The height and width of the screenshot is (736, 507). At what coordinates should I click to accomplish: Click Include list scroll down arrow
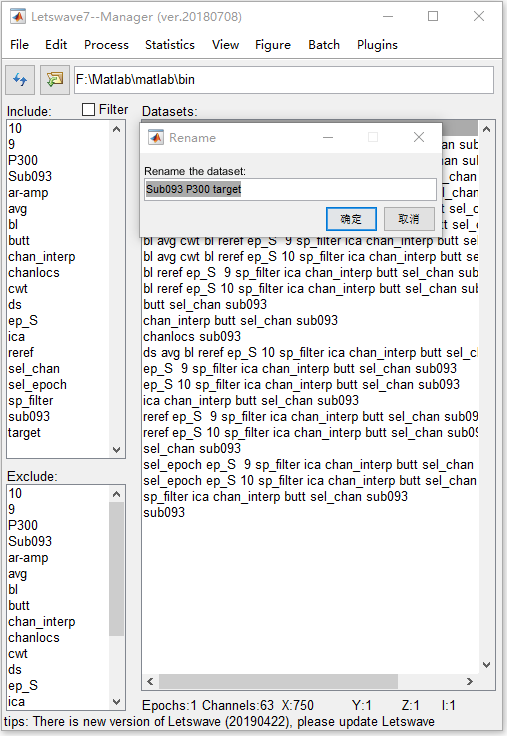(117, 450)
